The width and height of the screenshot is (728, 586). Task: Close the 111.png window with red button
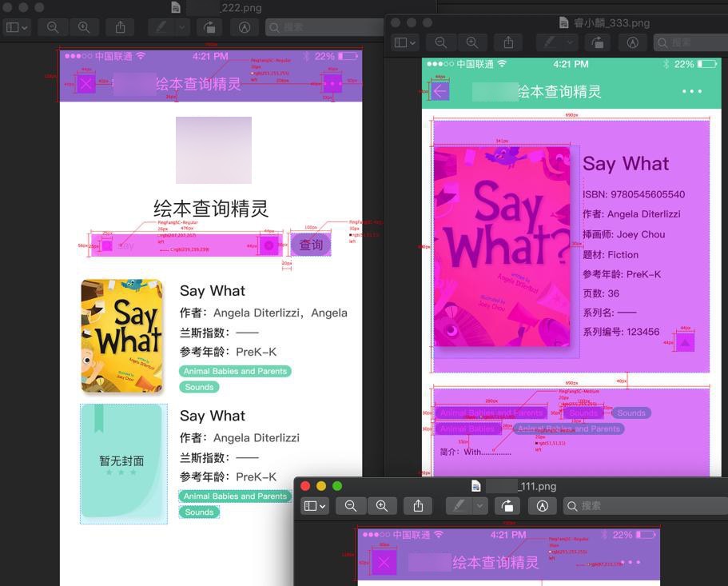305,486
